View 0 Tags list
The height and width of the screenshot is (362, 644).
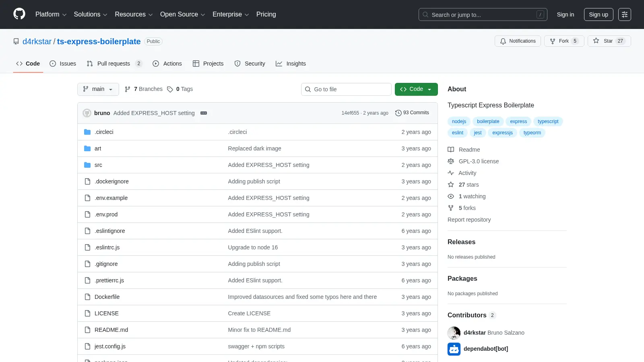click(180, 89)
